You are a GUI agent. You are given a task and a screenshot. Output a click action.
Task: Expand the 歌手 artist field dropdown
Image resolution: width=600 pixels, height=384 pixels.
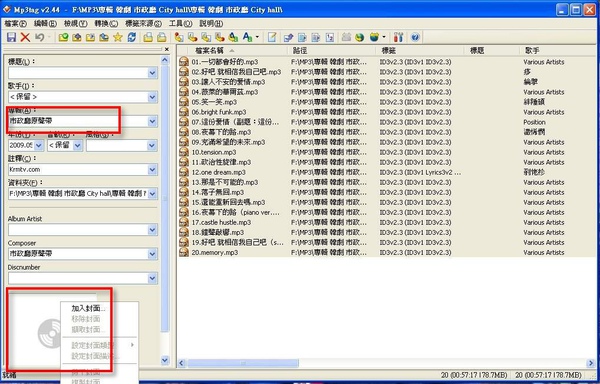coord(152,97)
